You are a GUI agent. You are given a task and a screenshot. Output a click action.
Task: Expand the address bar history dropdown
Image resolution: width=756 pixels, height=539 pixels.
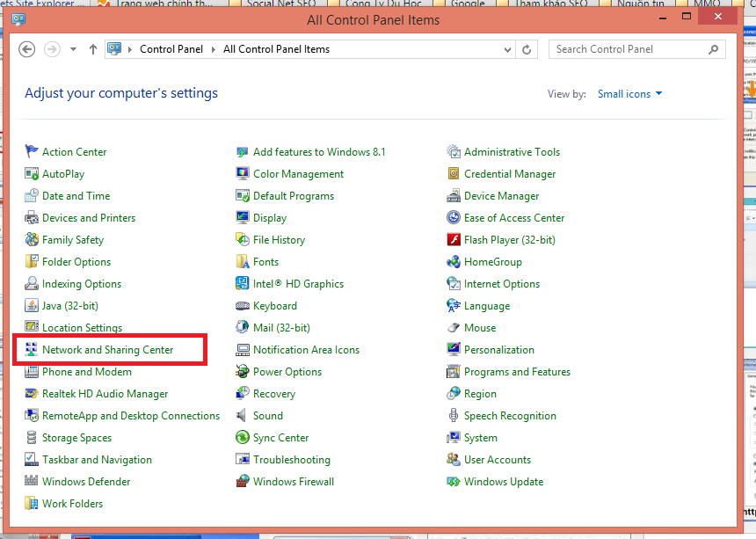coord(507,49)
